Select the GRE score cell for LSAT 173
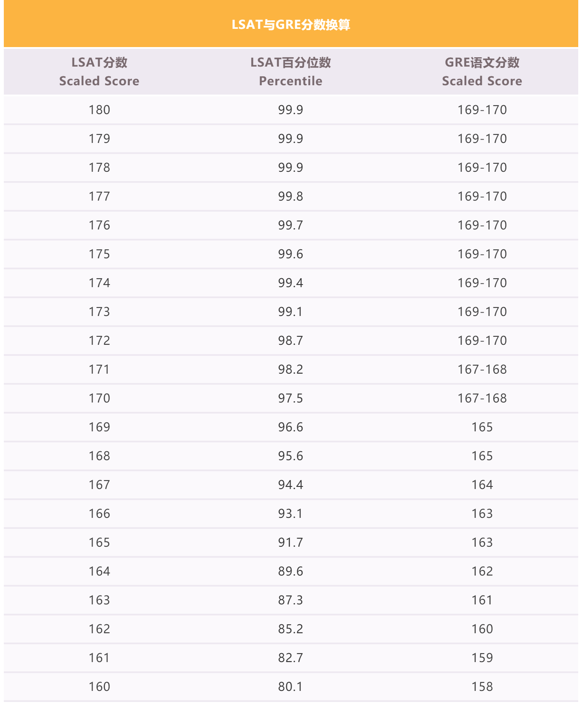Image resolution: width=588 pixels, height=710 pixels. [x=482, y=312]
